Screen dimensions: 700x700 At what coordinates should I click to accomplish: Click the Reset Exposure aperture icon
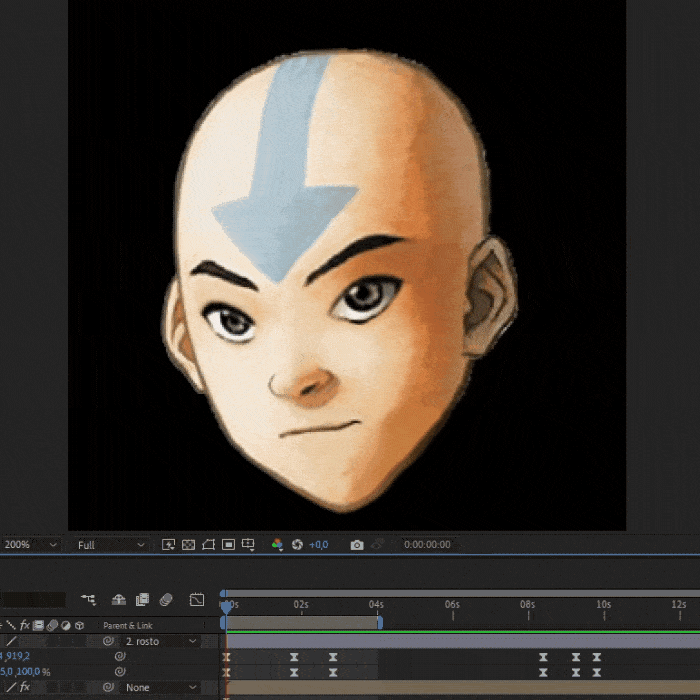click(x=297, y=545)
